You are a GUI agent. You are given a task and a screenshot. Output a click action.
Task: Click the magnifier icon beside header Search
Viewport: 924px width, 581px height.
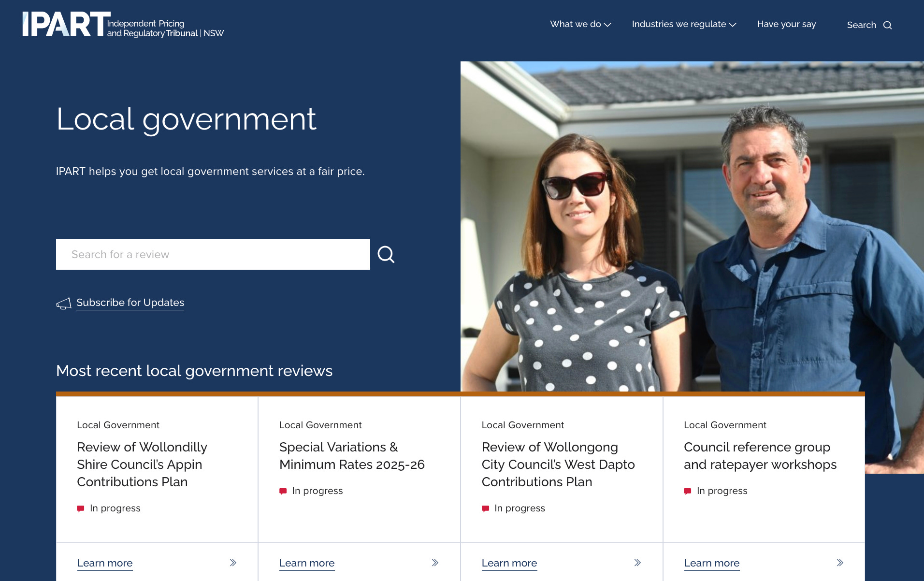(887, 25)
